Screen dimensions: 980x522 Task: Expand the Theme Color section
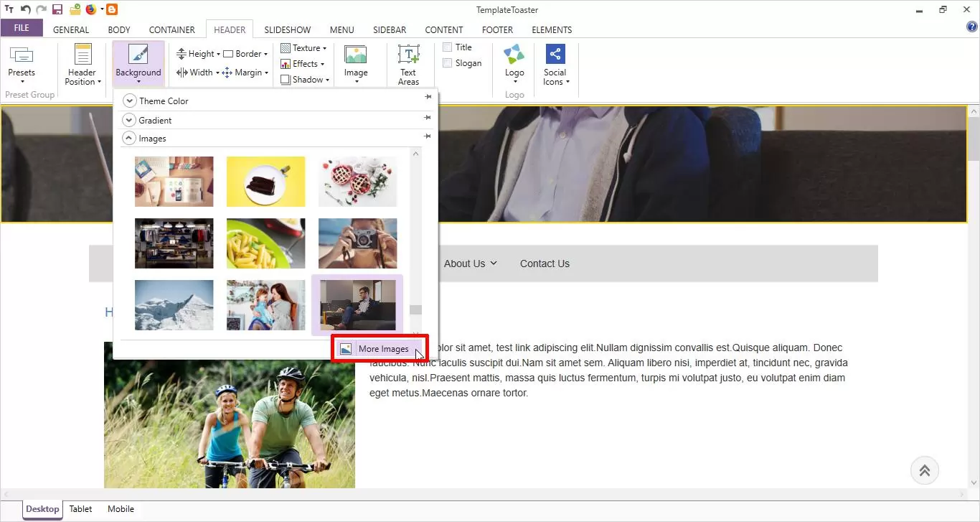[130, 101]
